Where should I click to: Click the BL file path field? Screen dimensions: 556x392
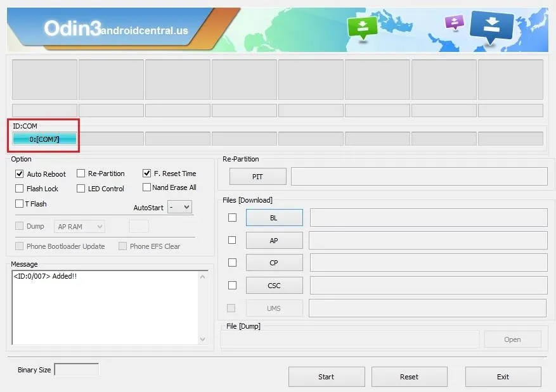tap(429, 217)
